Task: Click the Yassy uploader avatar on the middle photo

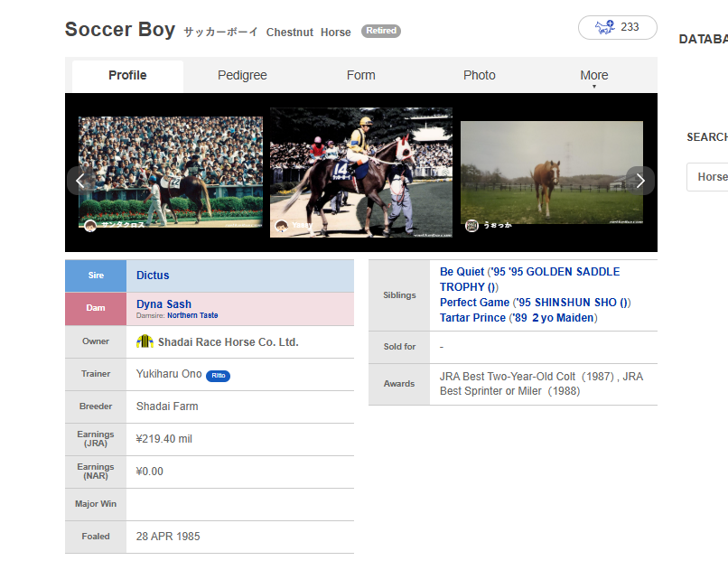Action: click(x=282, y=226)
